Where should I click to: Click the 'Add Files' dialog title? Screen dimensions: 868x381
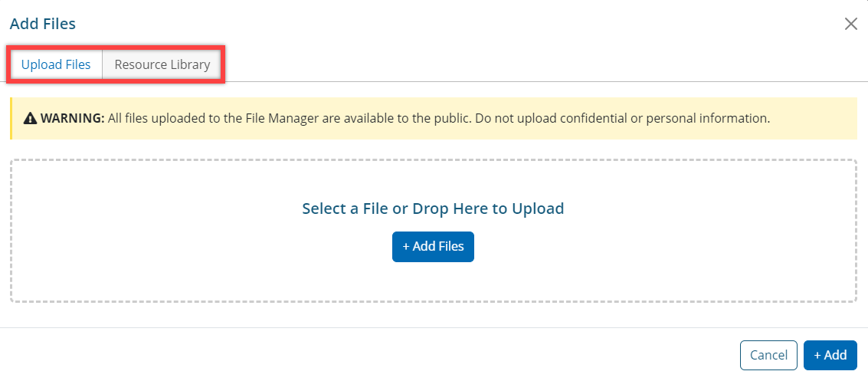coord(43,24)
